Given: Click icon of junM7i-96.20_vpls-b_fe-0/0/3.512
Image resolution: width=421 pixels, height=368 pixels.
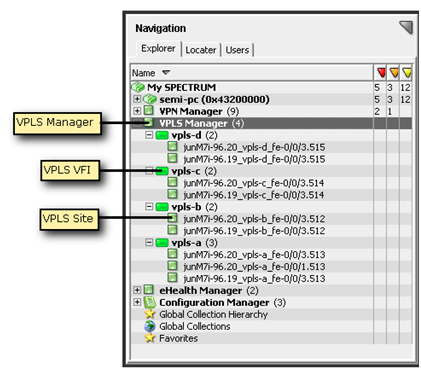Looking at the screenshot, I should point(172,218).
